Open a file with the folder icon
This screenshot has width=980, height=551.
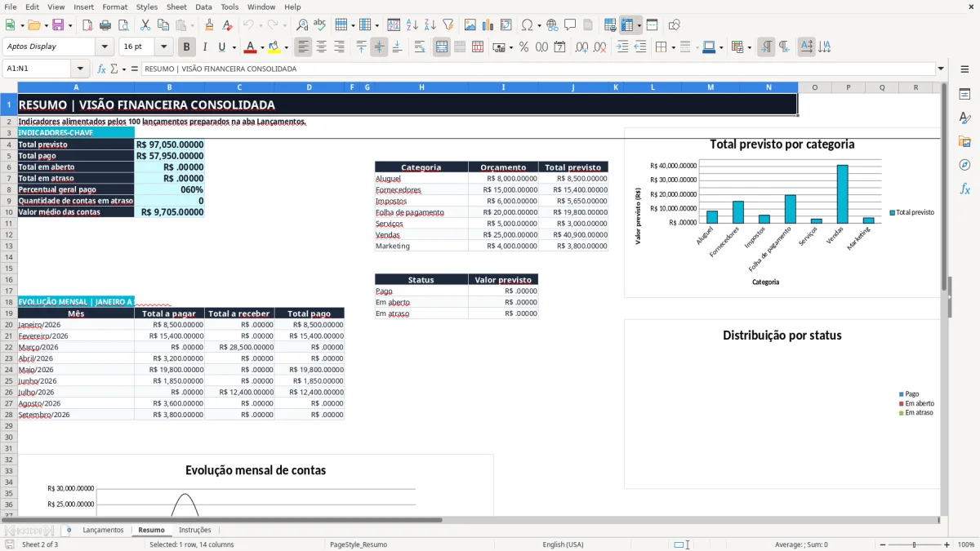[x=33, y=25]
